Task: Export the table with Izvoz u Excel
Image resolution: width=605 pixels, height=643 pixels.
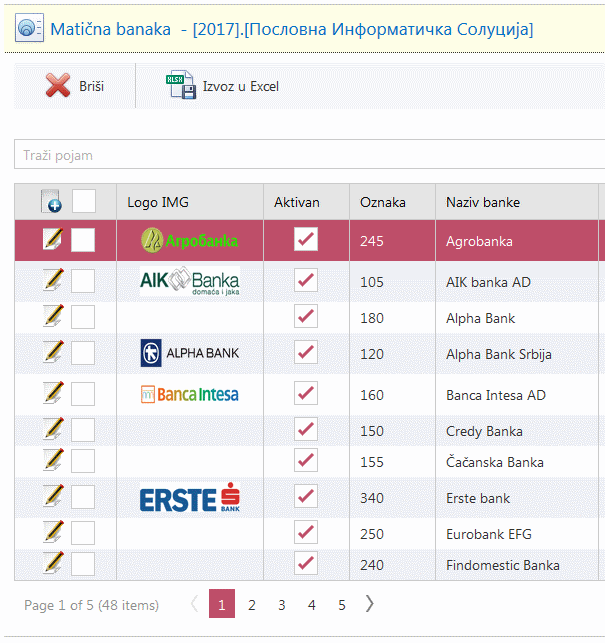Action: [223, 87]
